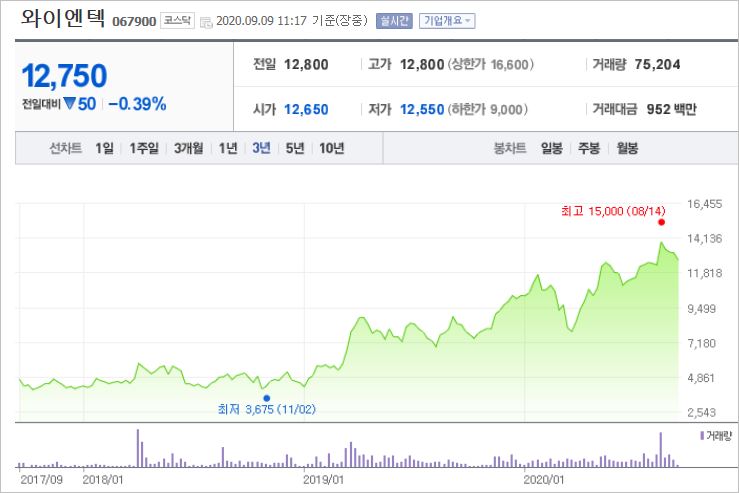
Task: Click the 코스닥 market label
Action: coord(177,21)
